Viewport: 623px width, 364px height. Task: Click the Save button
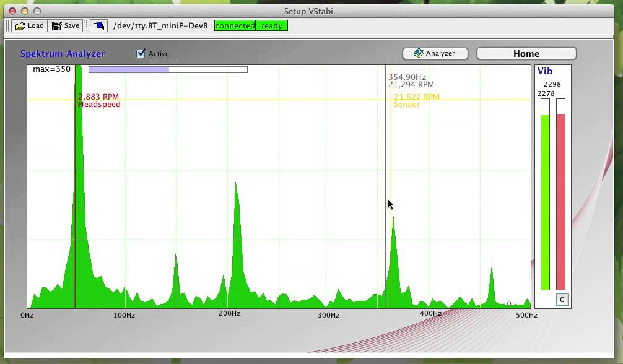click(66, 26)
